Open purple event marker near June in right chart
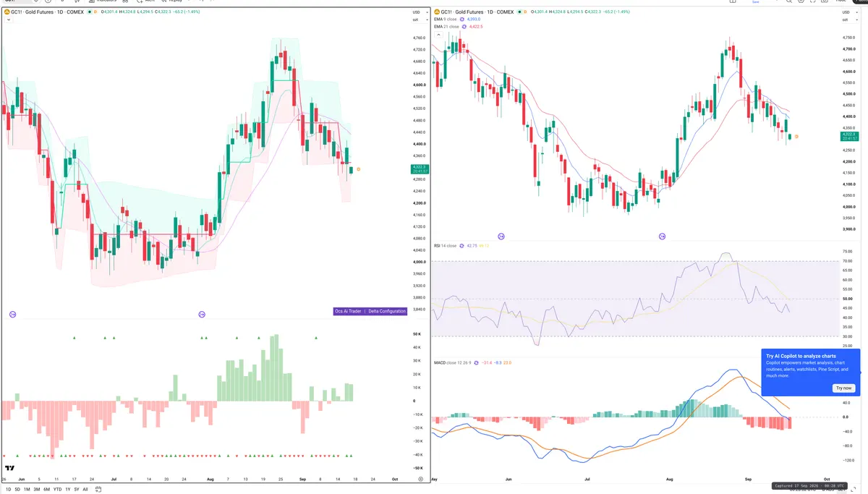 point(501,237)
